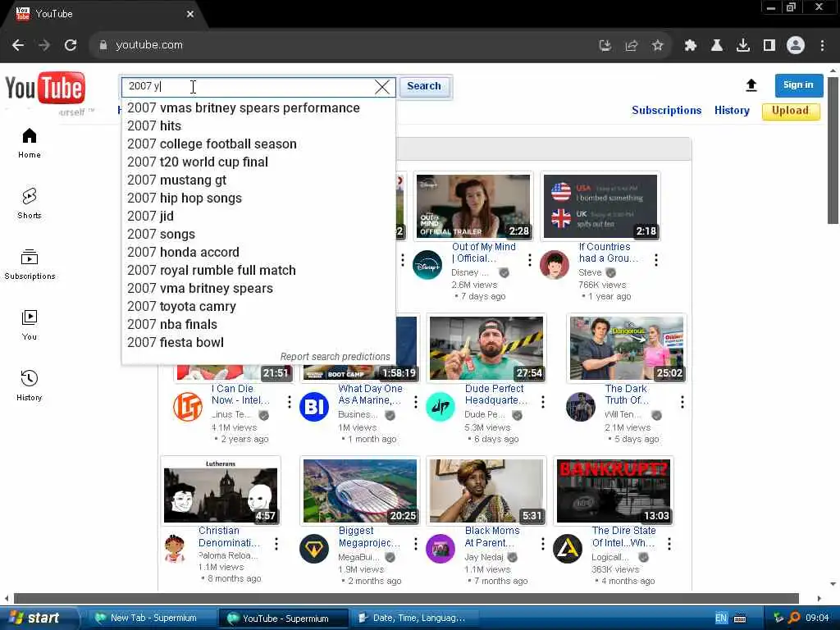Open the History header link
840x630 pixels.
tap(732, 111)
